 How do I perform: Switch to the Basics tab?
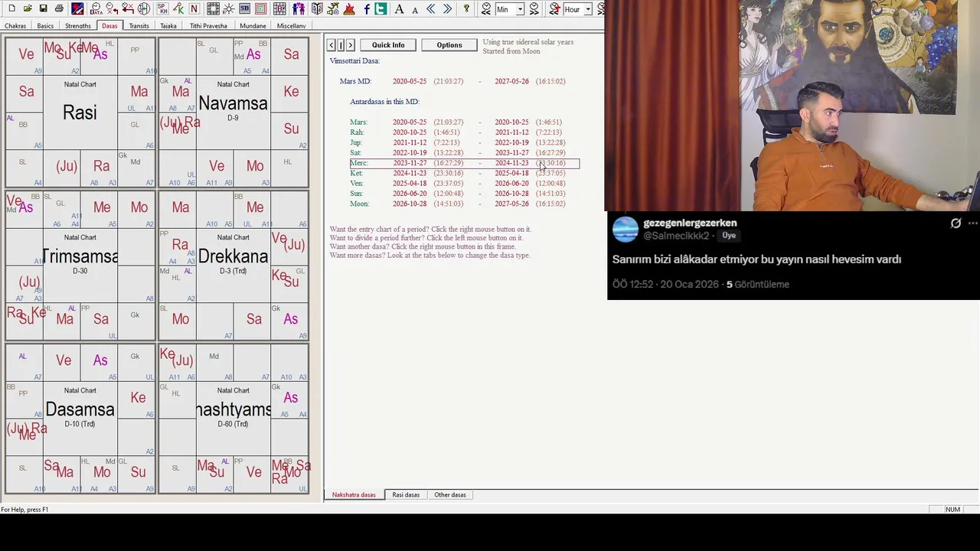[45, 26]
